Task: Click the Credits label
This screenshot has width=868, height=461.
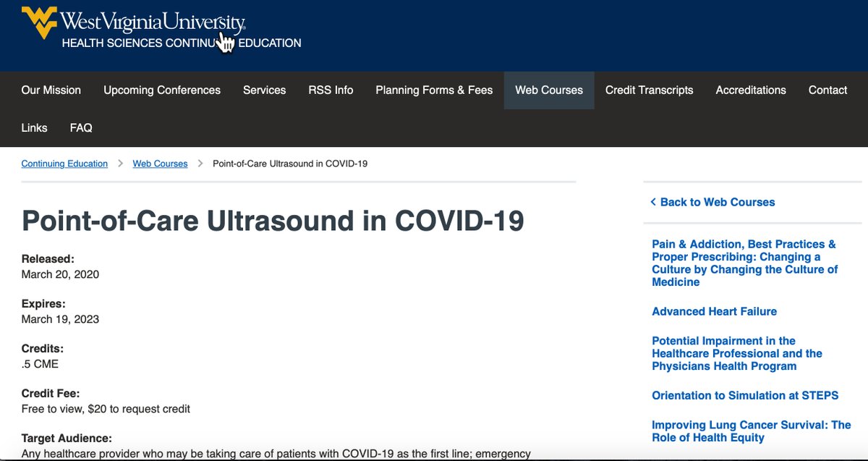Action: [x=43, y=348]
